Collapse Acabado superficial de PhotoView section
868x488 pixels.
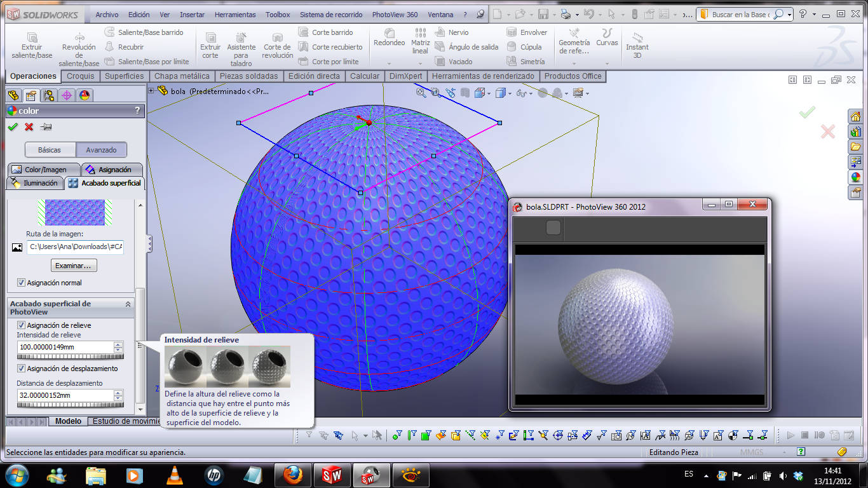128,304
